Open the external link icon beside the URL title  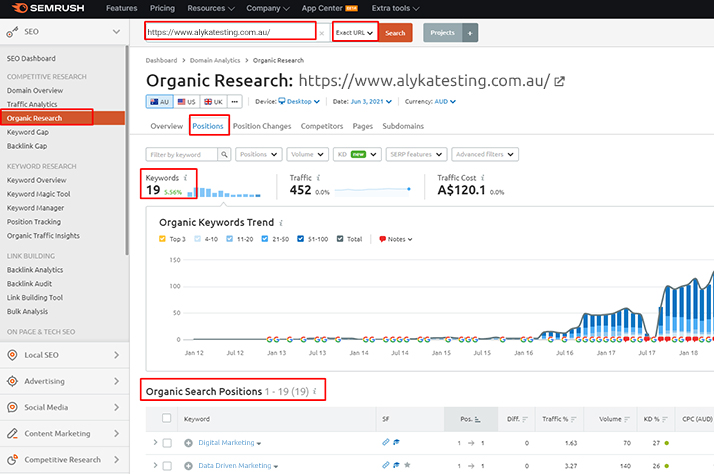559,81
